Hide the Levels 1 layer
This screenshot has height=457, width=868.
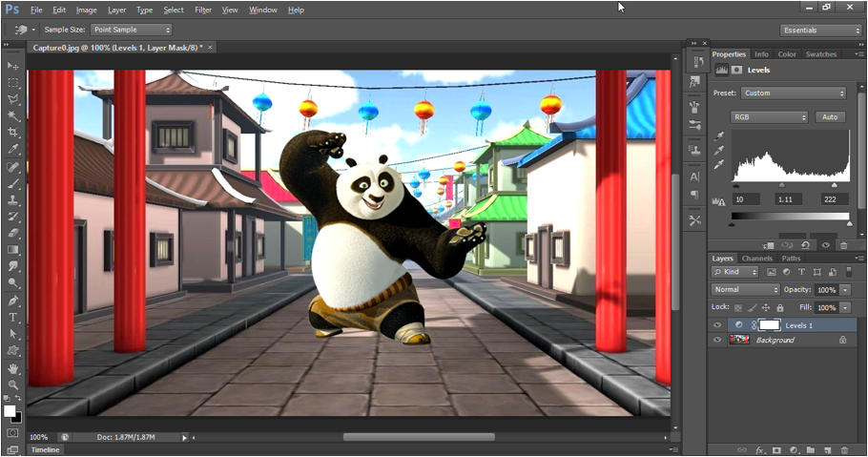(717, 325)
